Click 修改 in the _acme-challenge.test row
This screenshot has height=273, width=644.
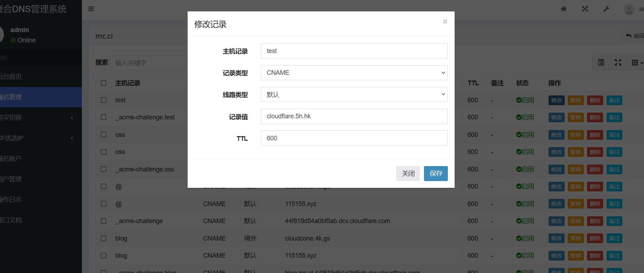pos(556,118)
